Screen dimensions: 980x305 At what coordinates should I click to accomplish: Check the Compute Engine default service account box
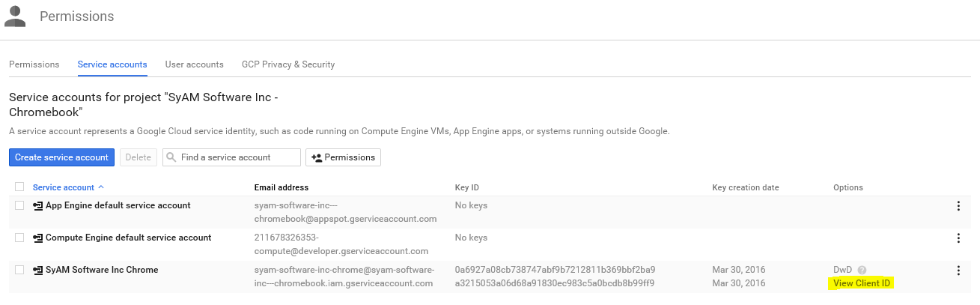click(19, 238)
